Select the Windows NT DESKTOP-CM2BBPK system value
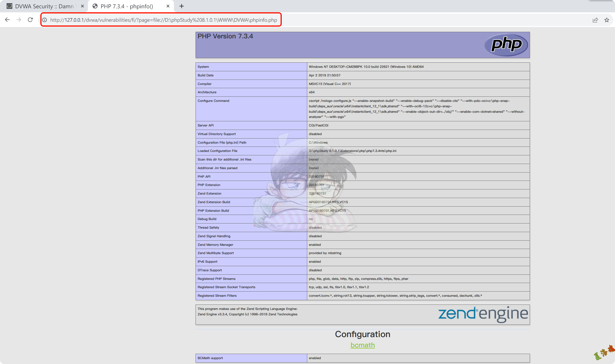Viewport: 615px width, 364px height. [366, 67]
